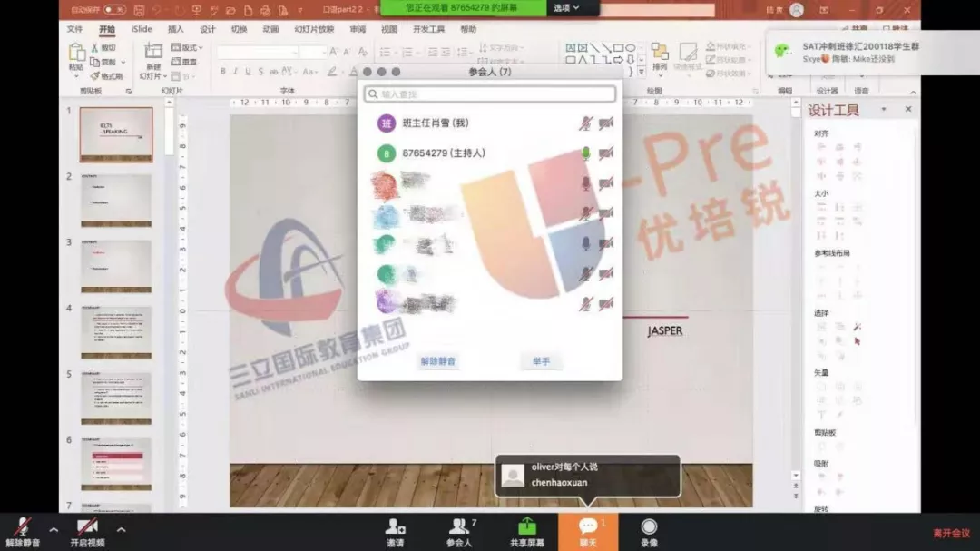980x551 pixels.
Task: Click the clear formatting icon in font group
Action: point(362,52)
